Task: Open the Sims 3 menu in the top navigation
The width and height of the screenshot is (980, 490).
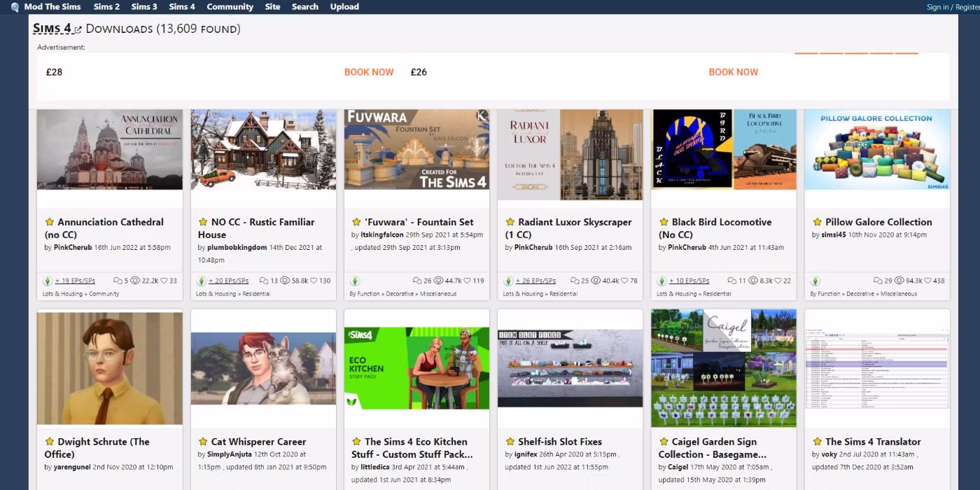Action: (x=144, y=7)
